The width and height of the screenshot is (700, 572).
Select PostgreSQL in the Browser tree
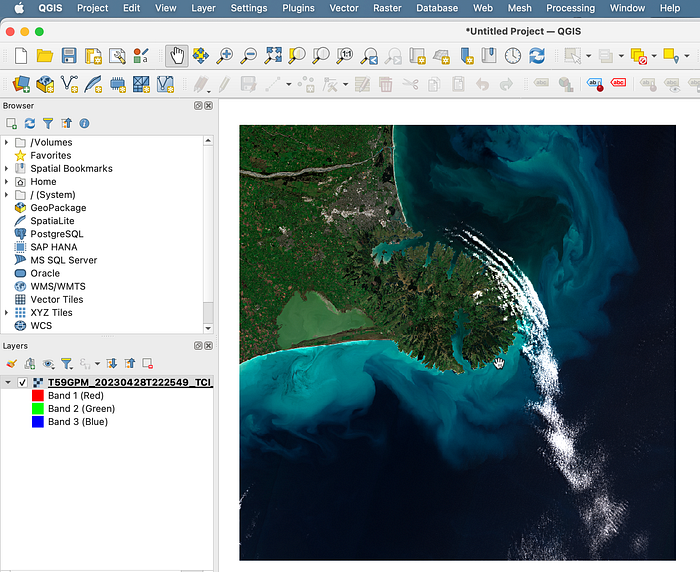point(56,234)
